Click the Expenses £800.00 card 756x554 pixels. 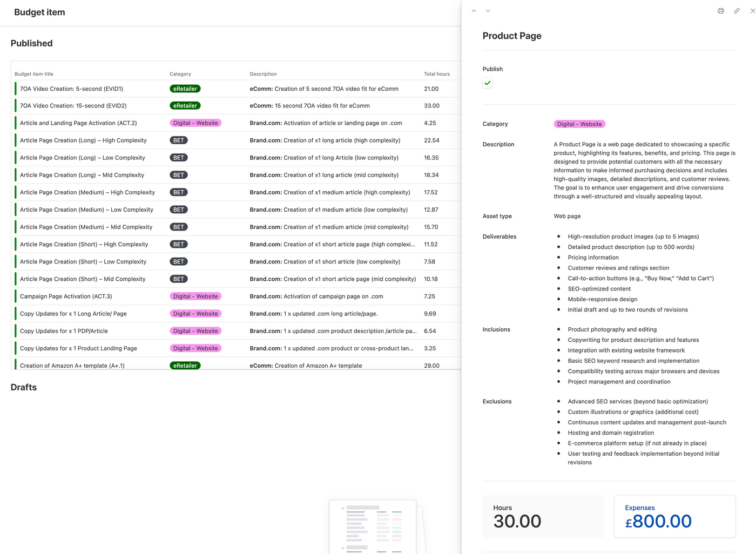point(674,516)
